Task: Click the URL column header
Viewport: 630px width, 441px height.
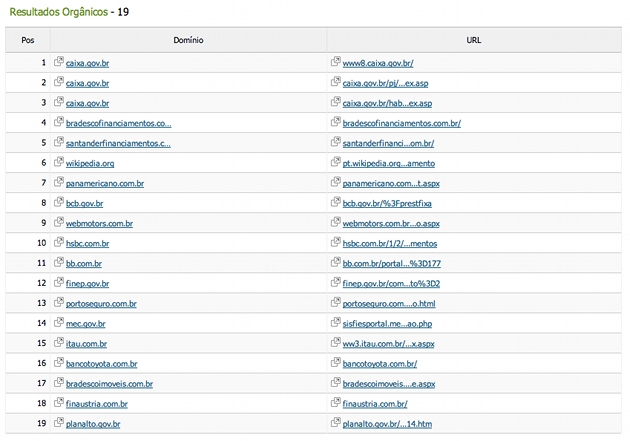Action: point(474,40)
